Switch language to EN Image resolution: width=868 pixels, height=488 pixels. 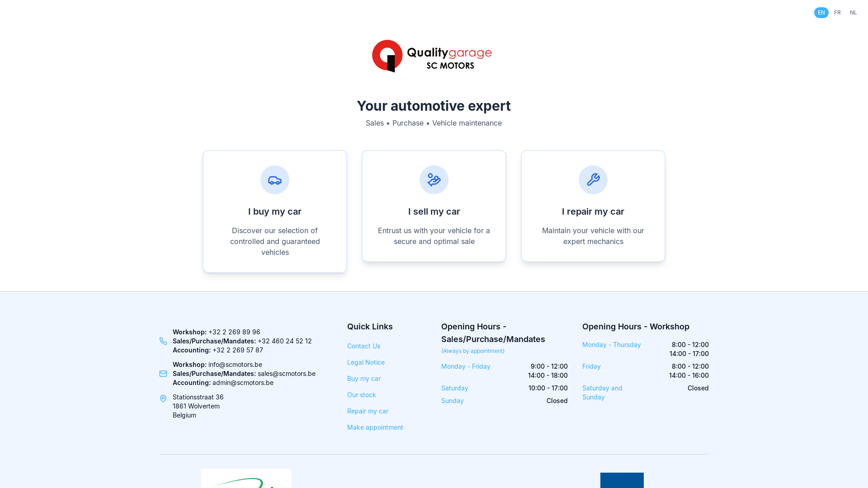pyautogui.click(x=821, y=13)
